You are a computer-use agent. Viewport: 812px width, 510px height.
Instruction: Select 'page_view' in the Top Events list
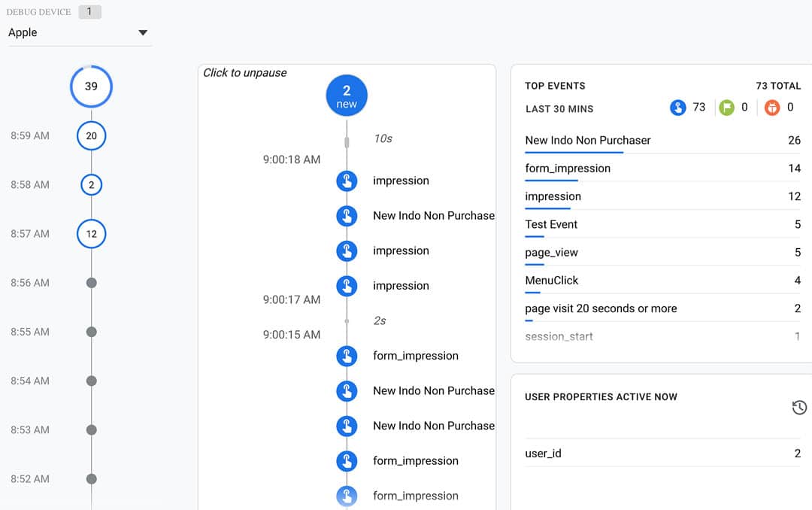pyautogui.click(x=551, y=253)
